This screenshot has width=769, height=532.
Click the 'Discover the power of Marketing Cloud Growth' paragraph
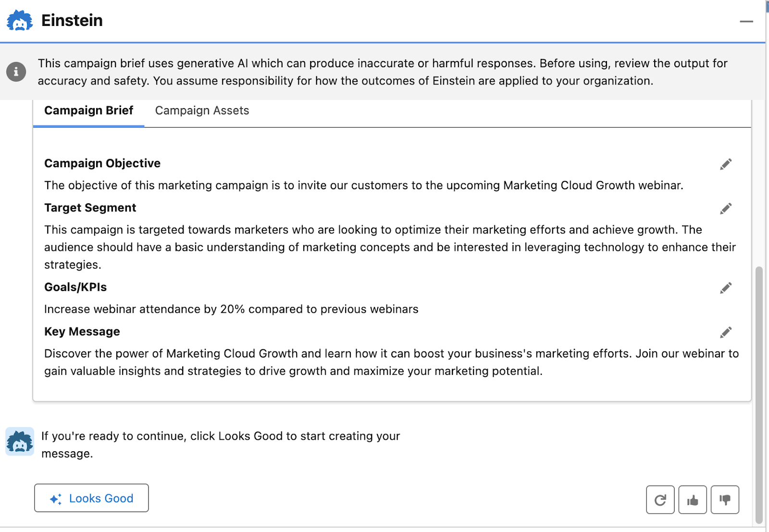[392, 362]
